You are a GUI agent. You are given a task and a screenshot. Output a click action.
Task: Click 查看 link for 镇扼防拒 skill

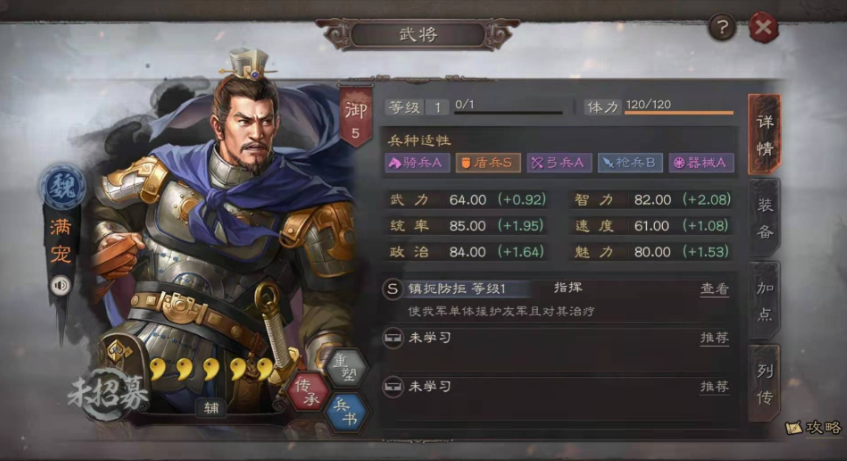(714, 289)
